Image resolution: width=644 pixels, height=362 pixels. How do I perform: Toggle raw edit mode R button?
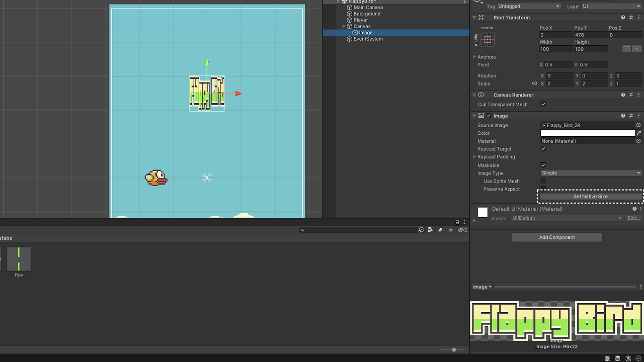[x=636, y=49]
